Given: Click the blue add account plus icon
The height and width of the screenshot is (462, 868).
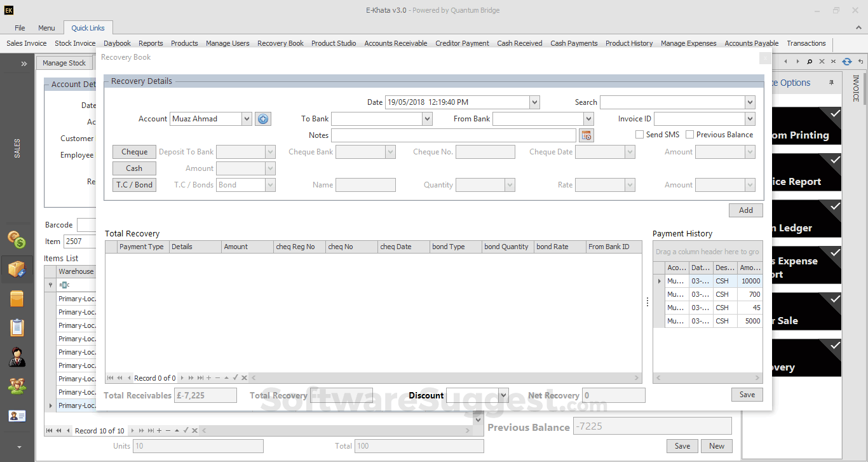Looking at the screenshot, I should point(263,119).
